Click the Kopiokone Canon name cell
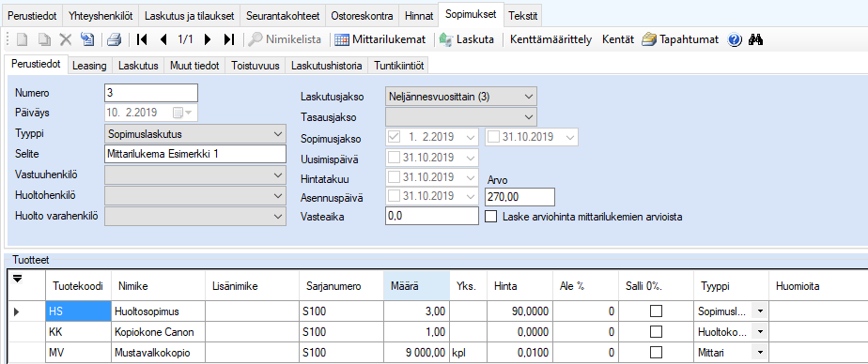 pos(159,332)
